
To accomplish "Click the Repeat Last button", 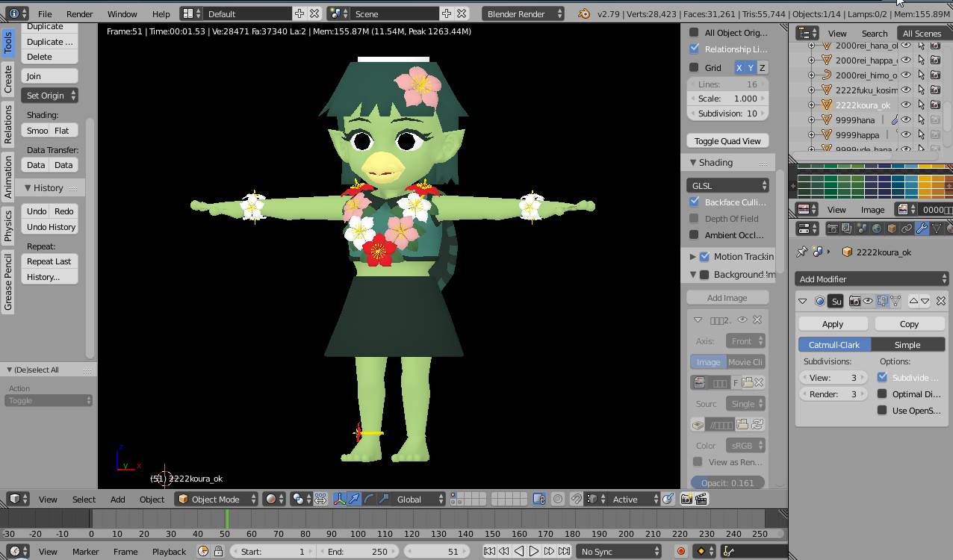I will coord(49,261).
